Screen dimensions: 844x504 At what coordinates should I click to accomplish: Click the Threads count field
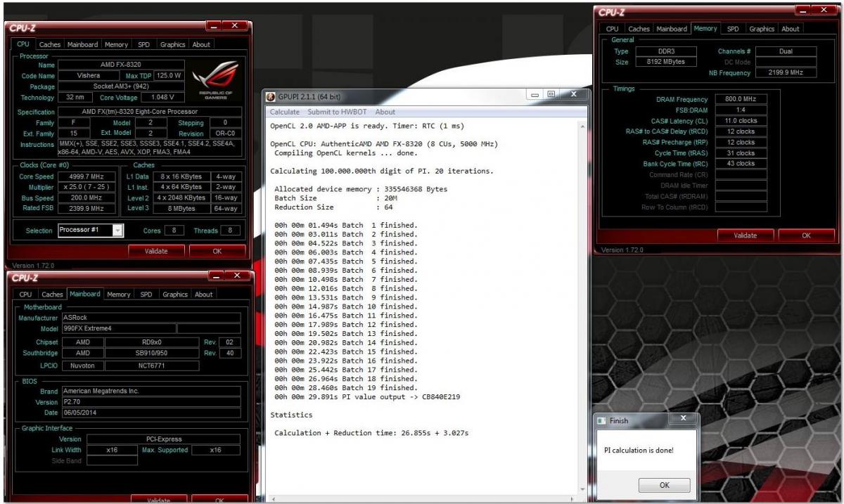click(x=230, y=230)
